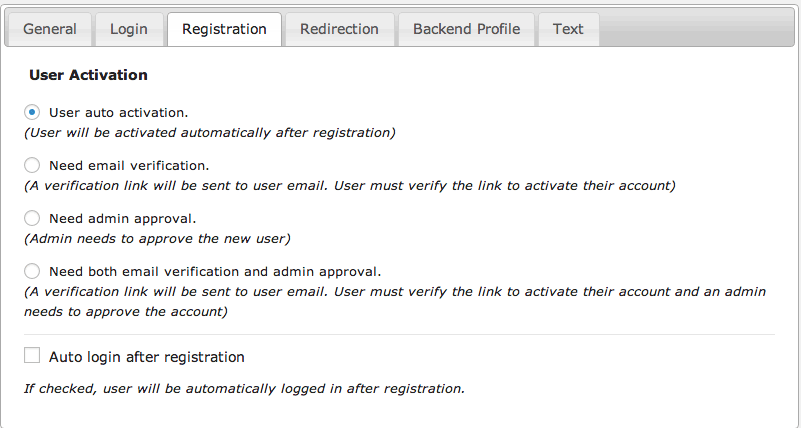Open the General tab
Viewport: 801px width, 428px height.
click(50, 29)
